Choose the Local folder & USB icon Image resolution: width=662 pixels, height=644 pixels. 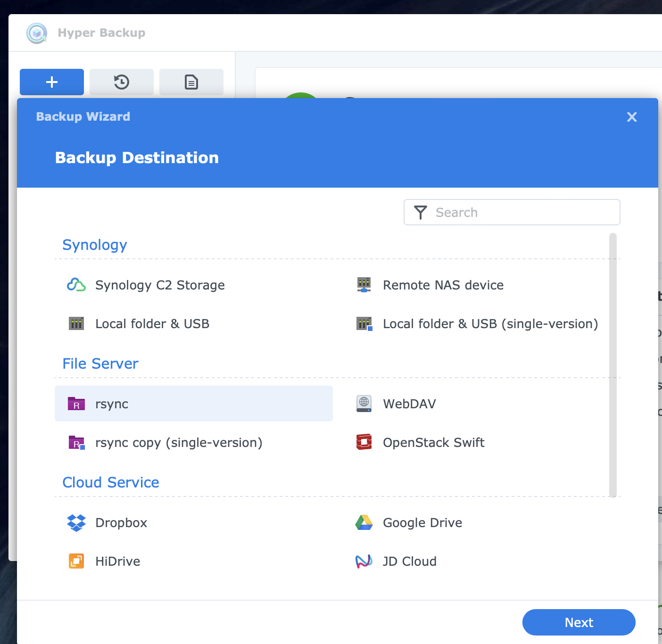[76, 323]
